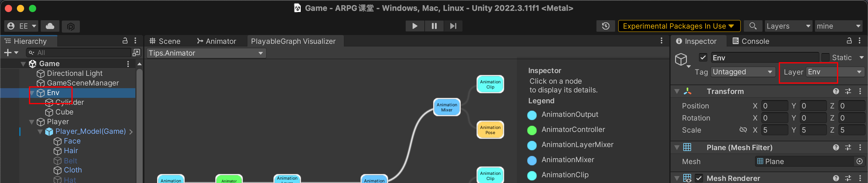This screenshot has height=183, width=868.
Task: Open the Layer Env dropdown
Action: pyautogui.click(x=834, y=72)
